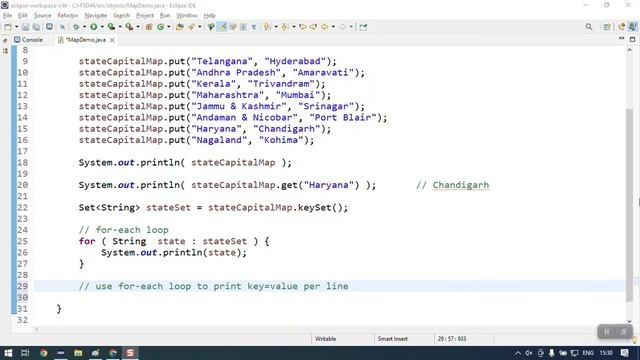This screenshot has height=360, width=640.
Task: Expand the Debug dropdown arrow
Action: click(84, 27)
